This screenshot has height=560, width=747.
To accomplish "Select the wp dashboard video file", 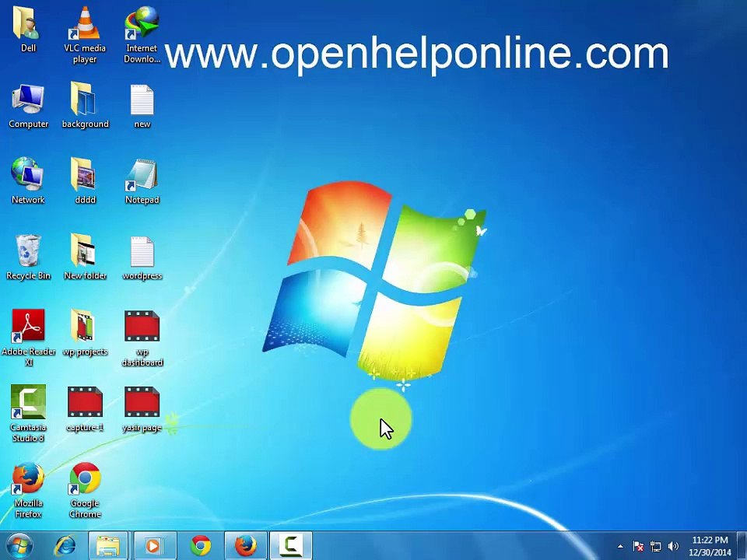I will 142,338.
